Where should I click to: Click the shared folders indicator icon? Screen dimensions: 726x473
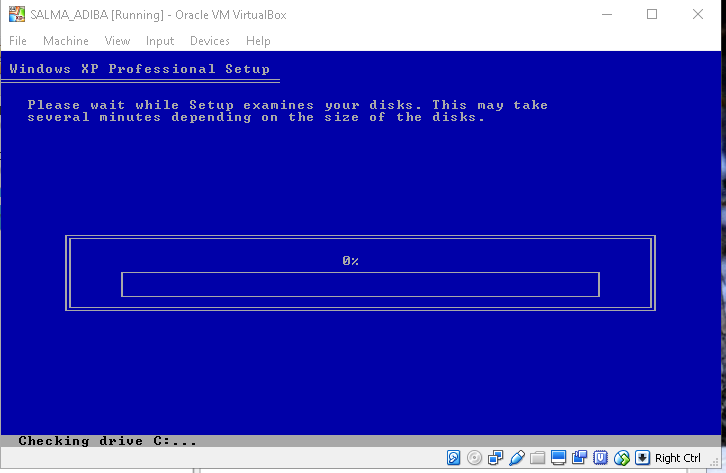(538, 458)
